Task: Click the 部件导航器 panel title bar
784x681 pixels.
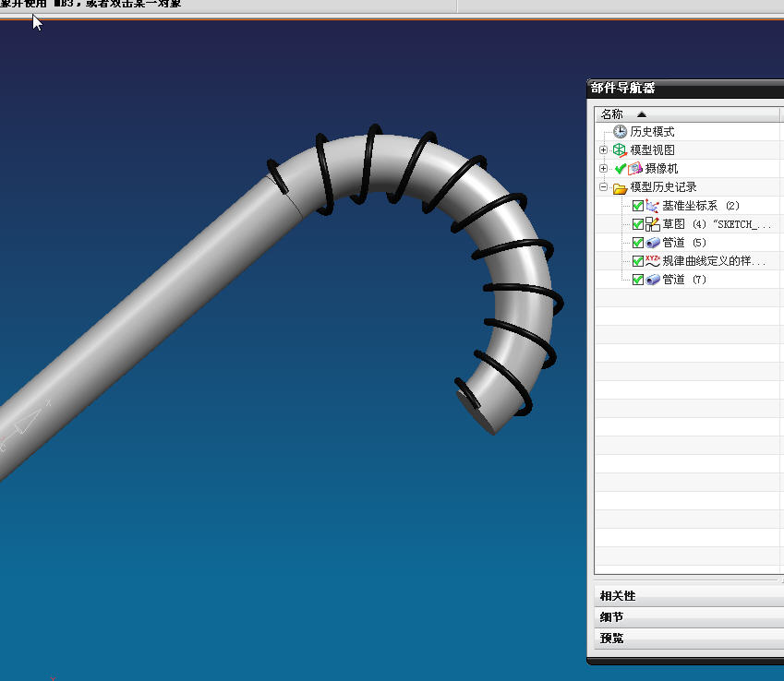Action: [685, 88]
